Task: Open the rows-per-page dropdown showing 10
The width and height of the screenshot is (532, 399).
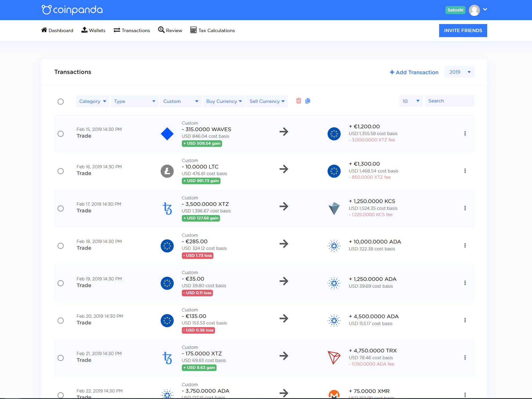Action: [411, 101]
